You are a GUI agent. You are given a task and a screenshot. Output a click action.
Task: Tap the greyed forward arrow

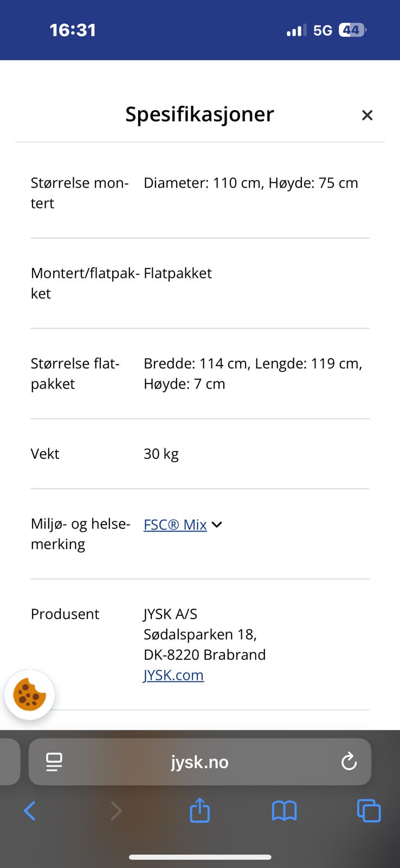116,811
